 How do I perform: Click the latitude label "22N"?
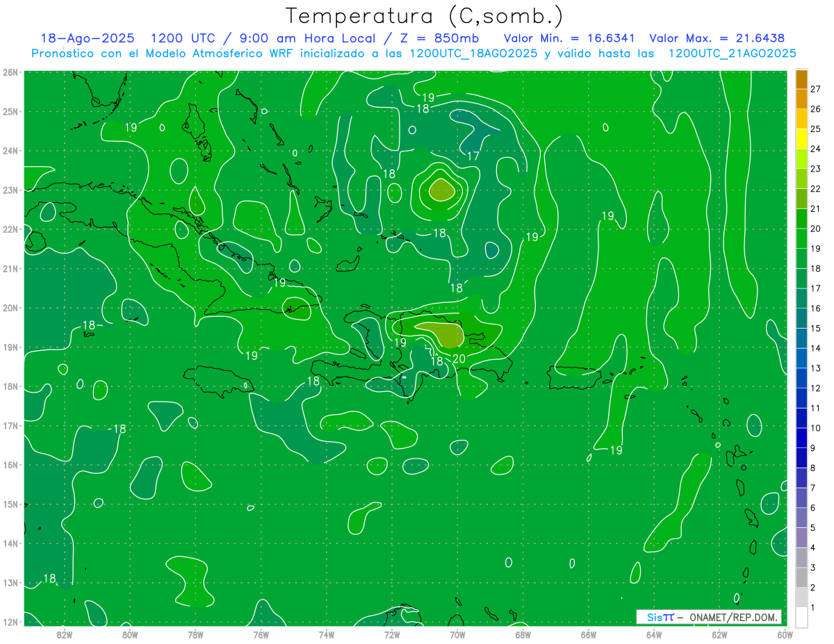click(x=10, y=229)
